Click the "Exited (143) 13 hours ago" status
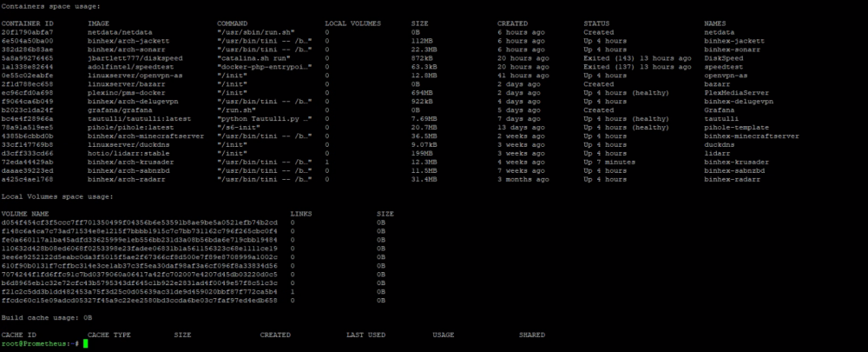This screenshot has width=868, height=352. pyautogui.click(x=637, y=58)
